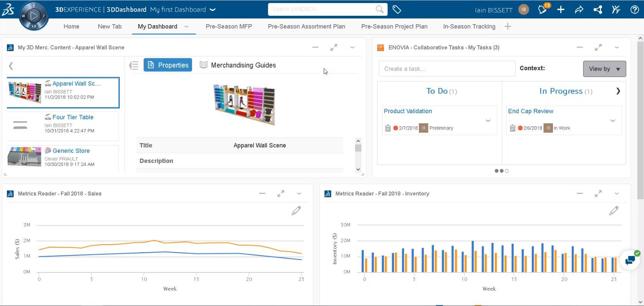Click the tag icon beside search
This screenshot has height=306, width=644.
[x=397, y=10]
